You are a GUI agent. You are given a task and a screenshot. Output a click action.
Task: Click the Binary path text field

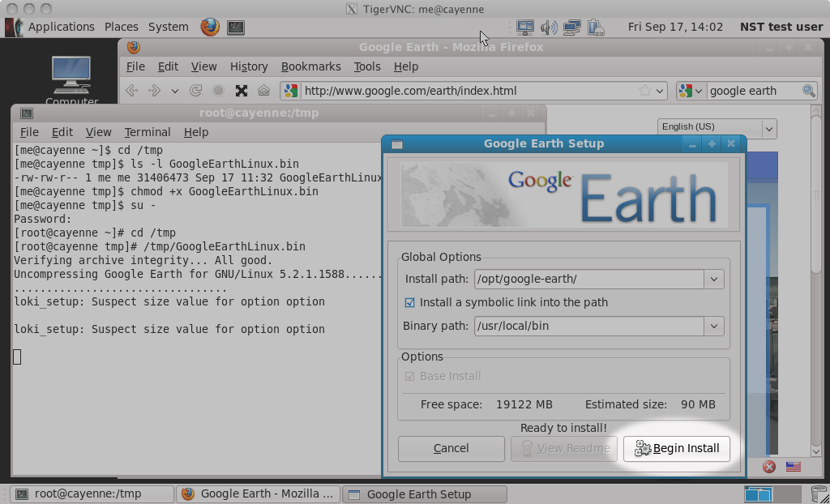point(588,326)
